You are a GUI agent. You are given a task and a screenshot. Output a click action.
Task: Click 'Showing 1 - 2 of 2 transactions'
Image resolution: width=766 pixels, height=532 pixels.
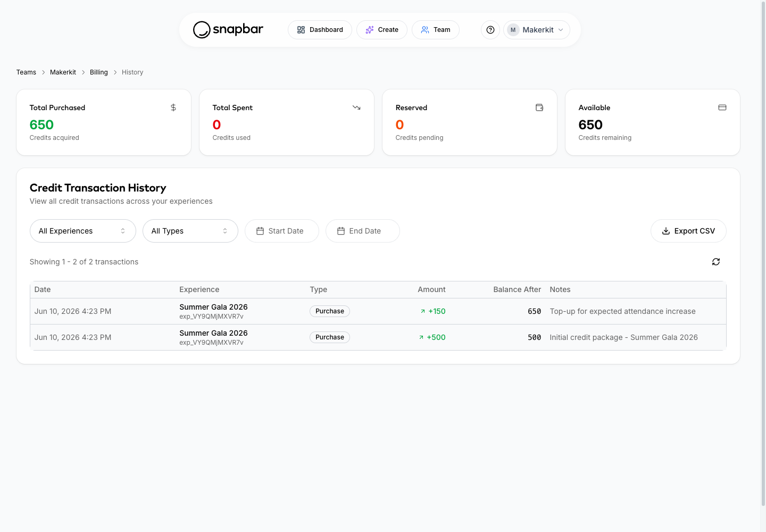(x=84, y=262)
